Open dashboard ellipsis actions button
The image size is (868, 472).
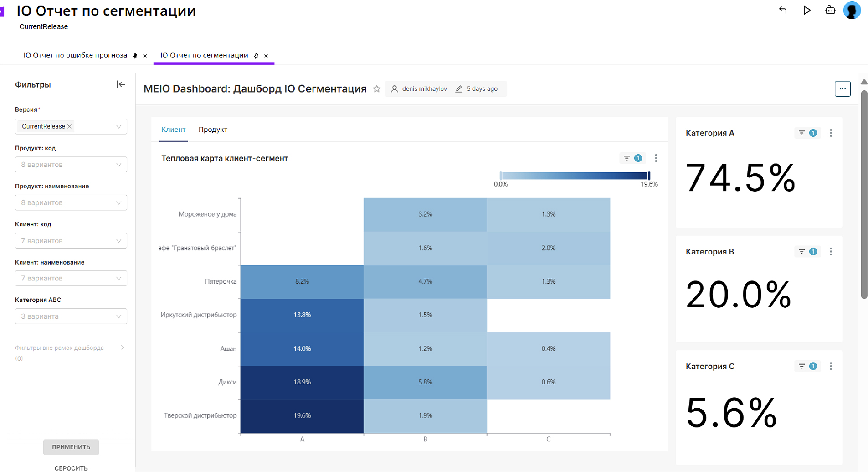842,89
